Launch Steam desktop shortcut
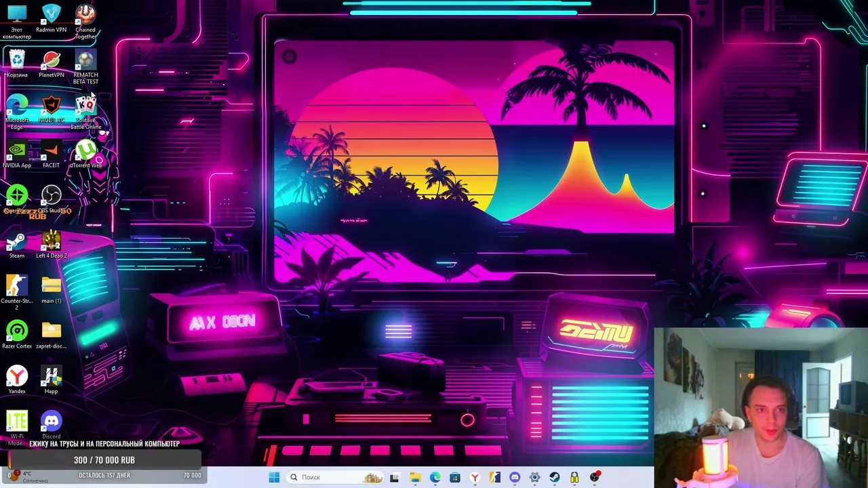The height and width of the screenshot is (488, 868). click(17, 244)
